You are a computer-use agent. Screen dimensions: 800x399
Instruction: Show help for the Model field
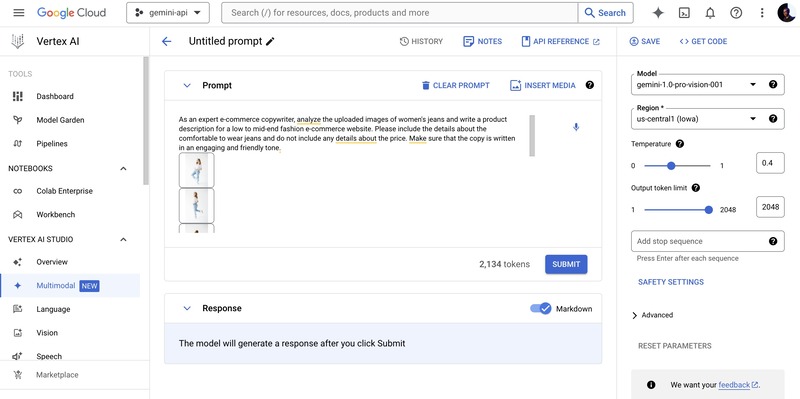773,84
